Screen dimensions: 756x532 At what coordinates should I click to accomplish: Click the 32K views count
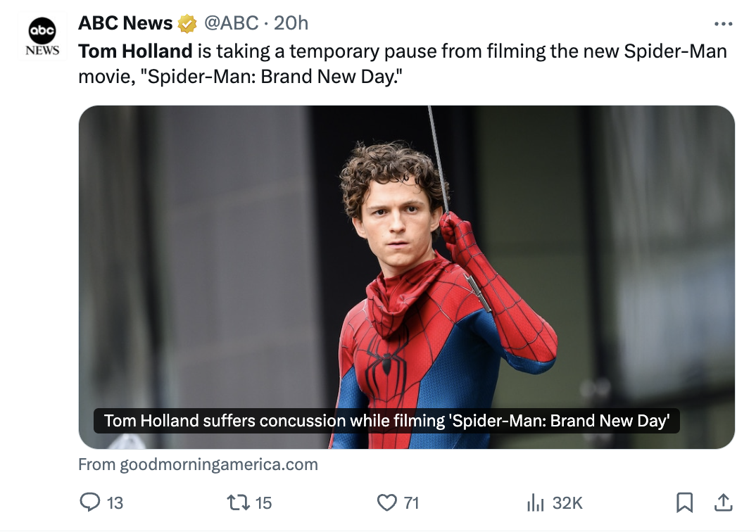point(567,503)
